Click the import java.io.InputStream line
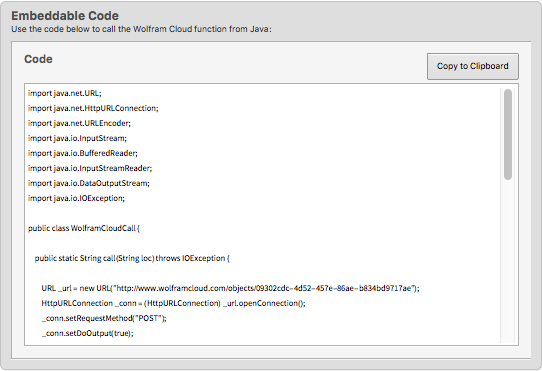 point(77,138)
